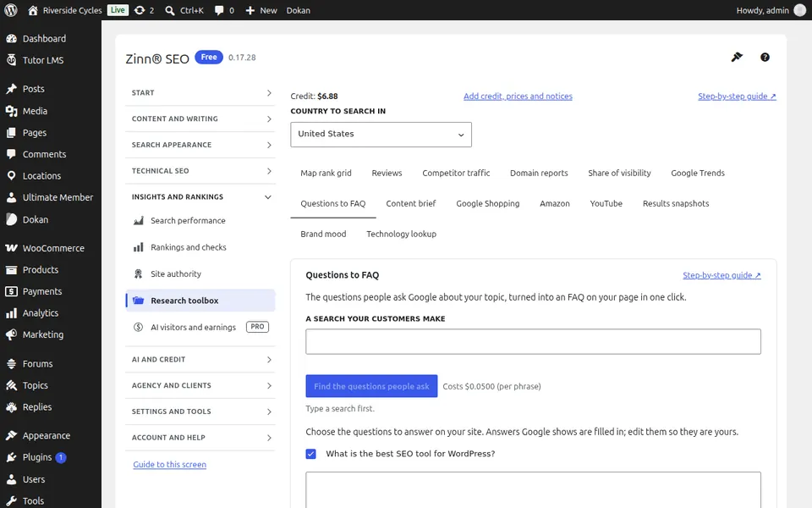This screenshot has width=812, height=508.
Task: Open Rankings and checks
Action: pos(200,247)
